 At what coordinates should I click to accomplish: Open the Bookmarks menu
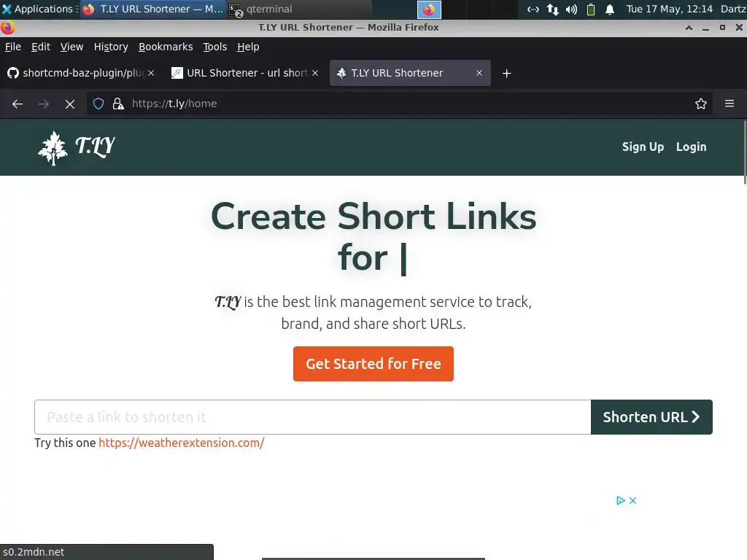click(x=166, y=47)
